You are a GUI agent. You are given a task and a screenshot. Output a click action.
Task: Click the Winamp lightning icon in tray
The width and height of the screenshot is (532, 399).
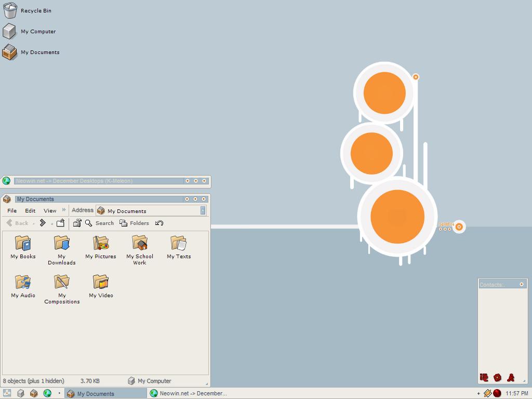pyautogui.click(x=487, y=393)
